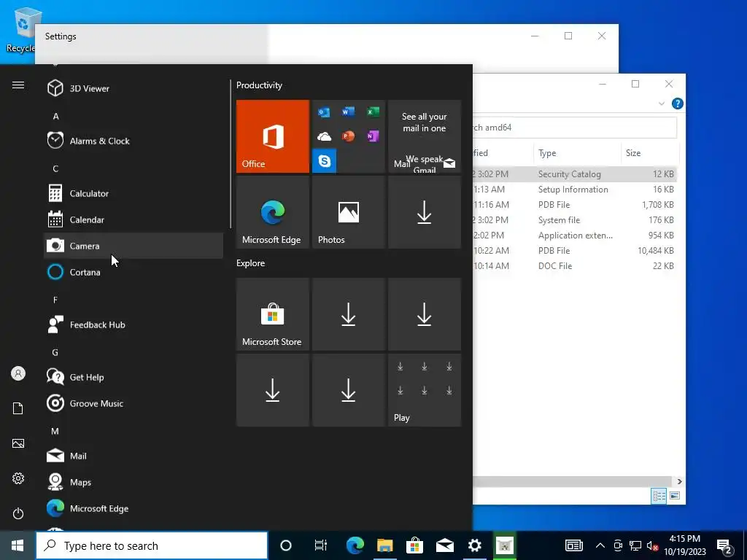Viewport: 747px width, 560px height.
Task: Open the Microsoft Store taskbar icon
Action: (414, 545)
